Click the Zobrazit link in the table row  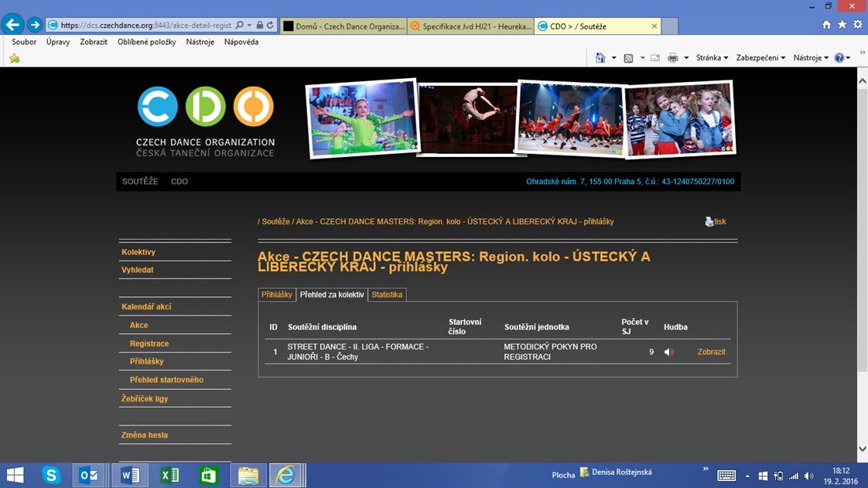coord(711,352)
